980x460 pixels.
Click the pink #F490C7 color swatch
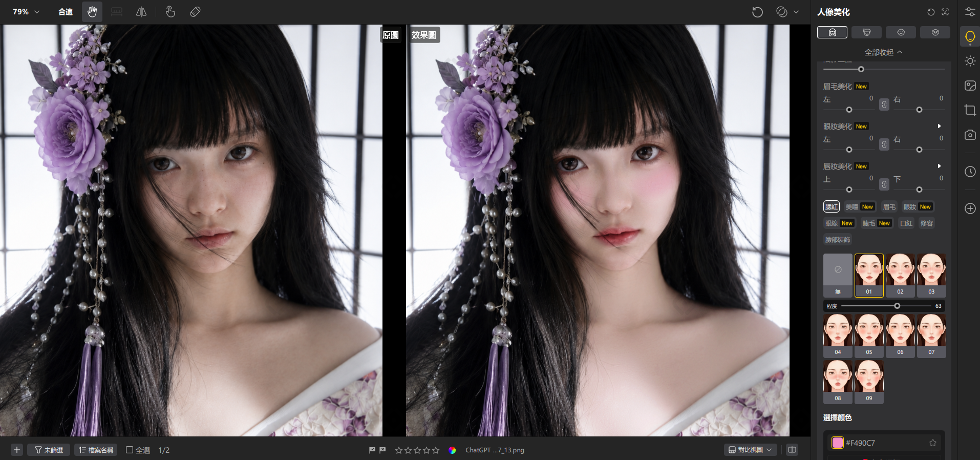838,443
